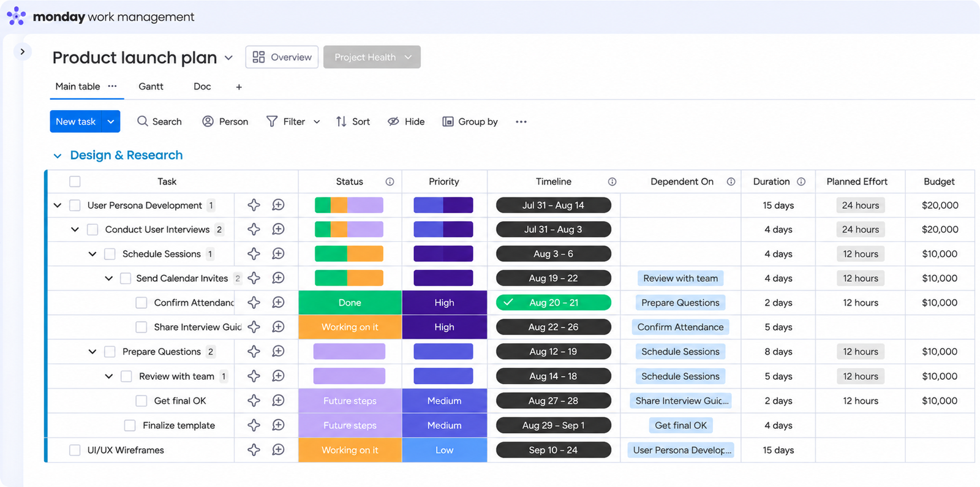Click the Aug 20 – 21 timeline pill
This screenshot has height=487, width=980.
[x=554, y=303]
